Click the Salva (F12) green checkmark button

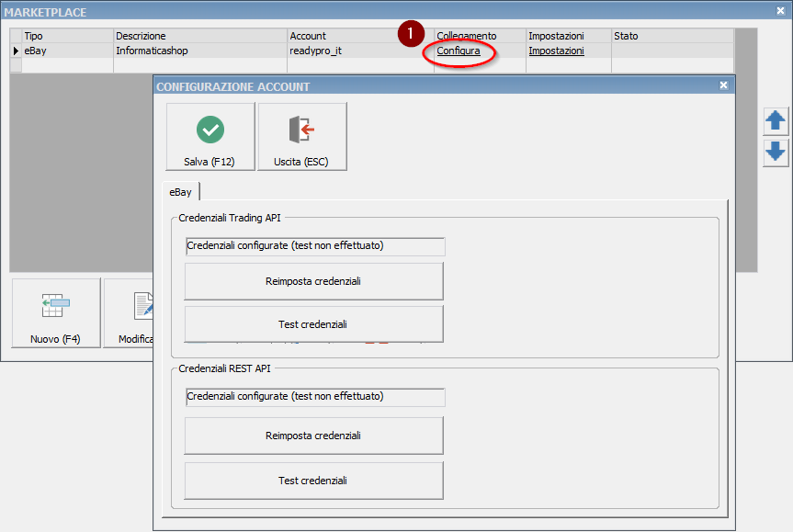[x=210, y=137]
